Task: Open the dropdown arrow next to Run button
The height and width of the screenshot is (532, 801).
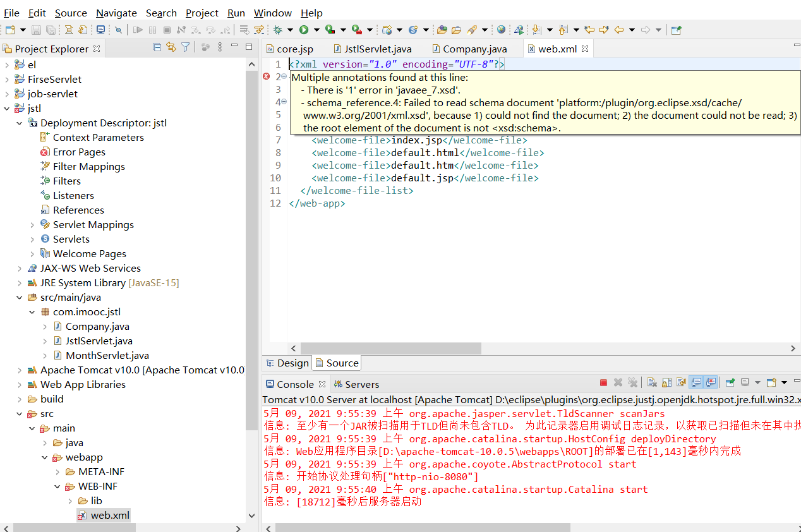Action: (316, 30)
